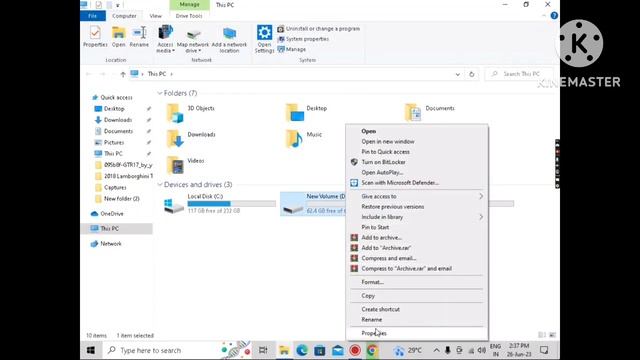
Task: Select the Videos folder
Action: pos(185,165)
